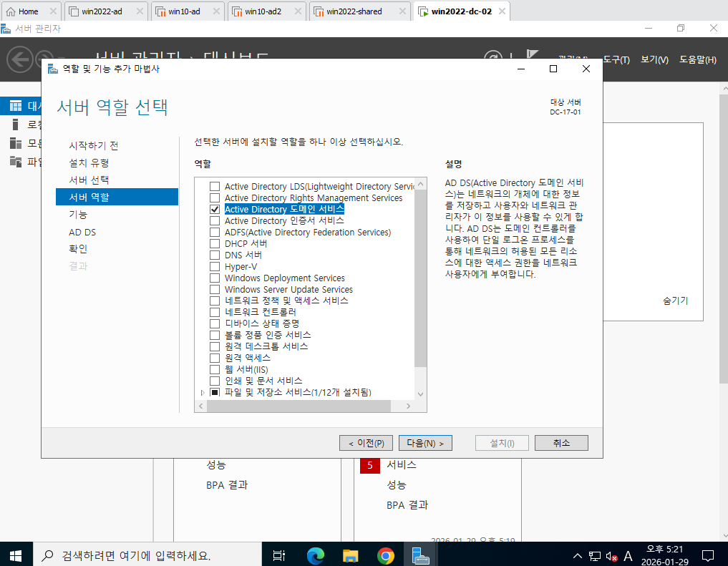
Task: Check 인쇄 및 문서 서비스 checkbox
Action: 215,381
